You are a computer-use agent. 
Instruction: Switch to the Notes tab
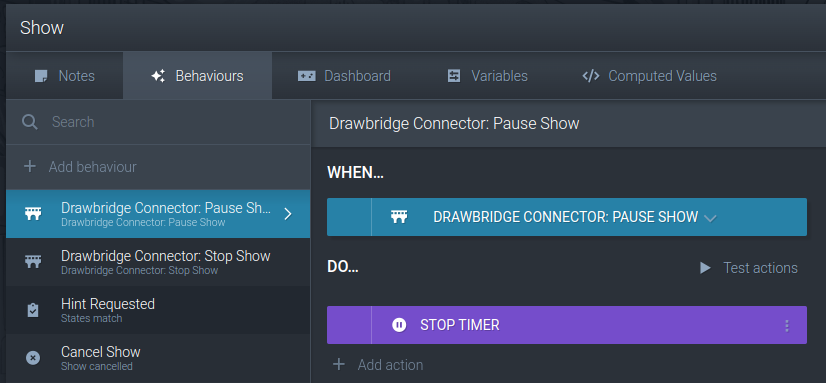point(65,76)
